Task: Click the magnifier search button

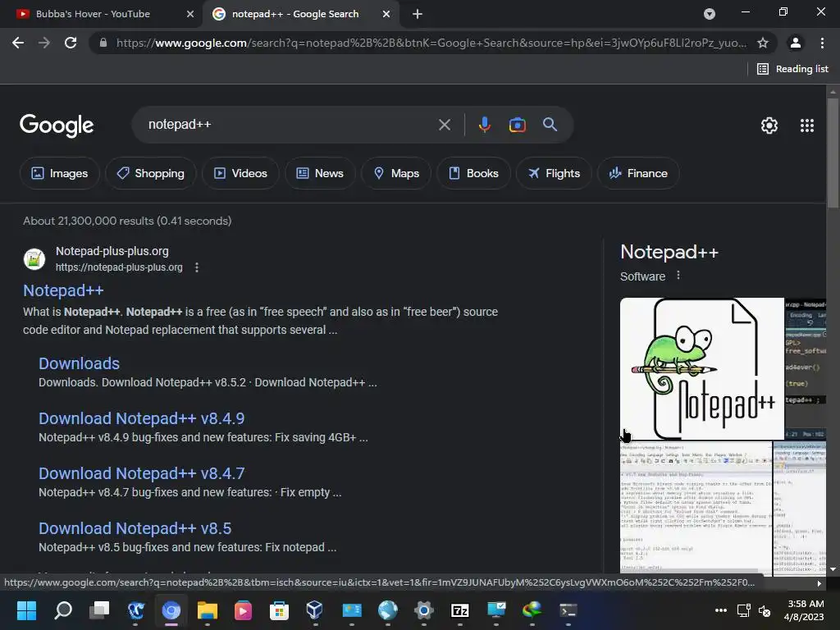Action: (550, 125)
